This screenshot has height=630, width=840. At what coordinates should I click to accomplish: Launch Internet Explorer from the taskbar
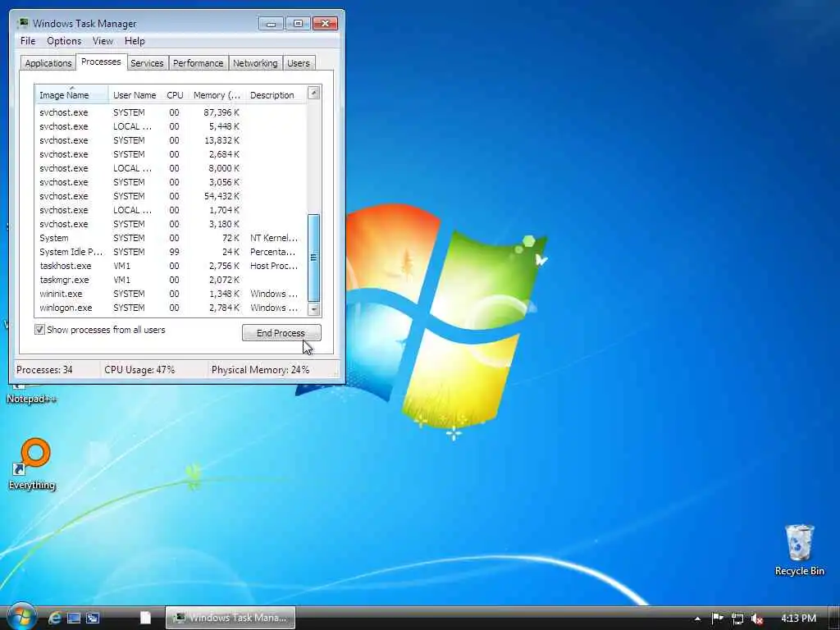click(x=55, y=619)
